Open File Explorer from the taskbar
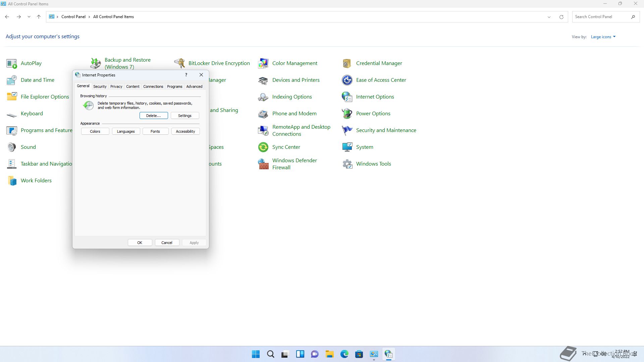The image size is (644, 362). [x=329, y=354]
